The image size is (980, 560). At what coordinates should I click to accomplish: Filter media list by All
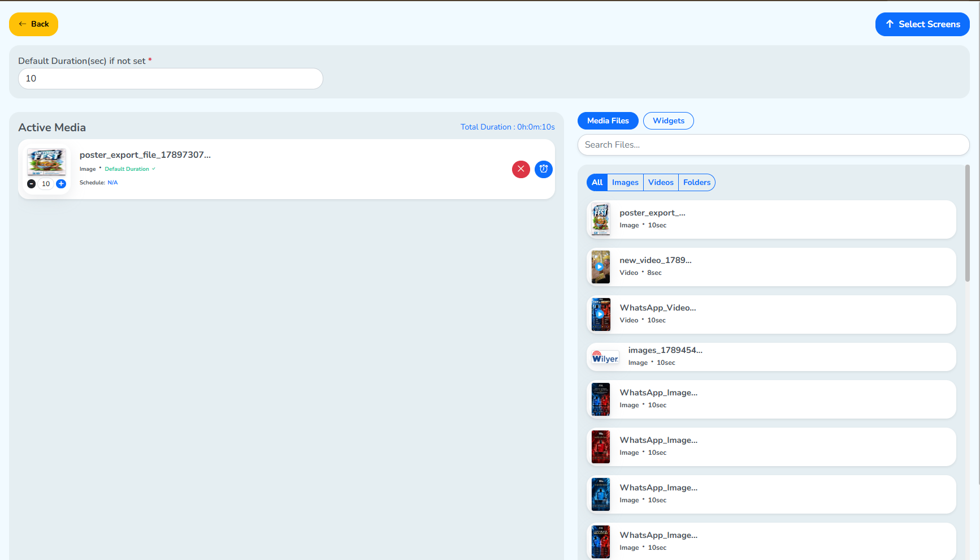[597, 183]
